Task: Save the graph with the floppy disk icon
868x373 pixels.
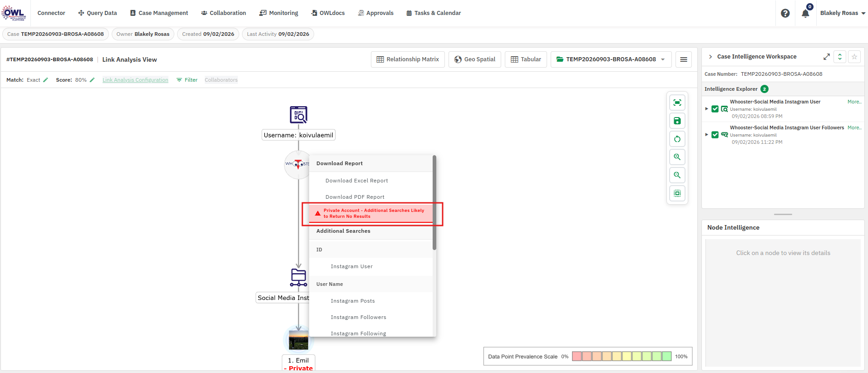Action: click(677, 121)
